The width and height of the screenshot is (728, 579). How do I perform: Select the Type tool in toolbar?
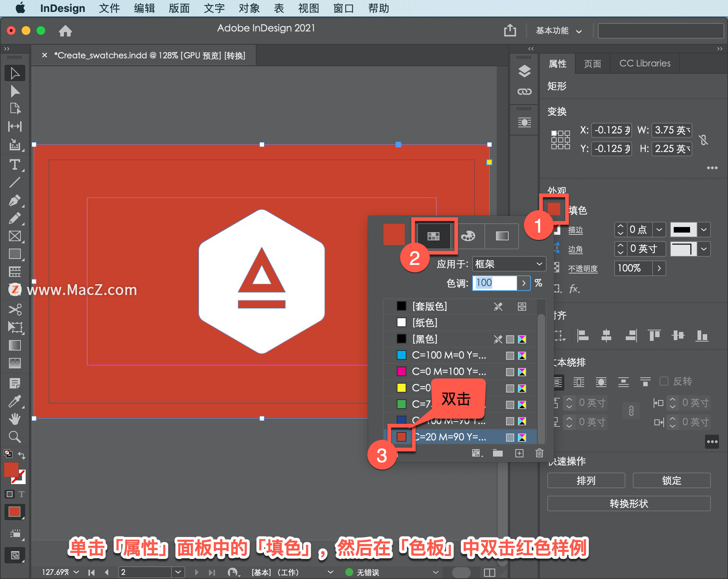[x=14, y=165]
